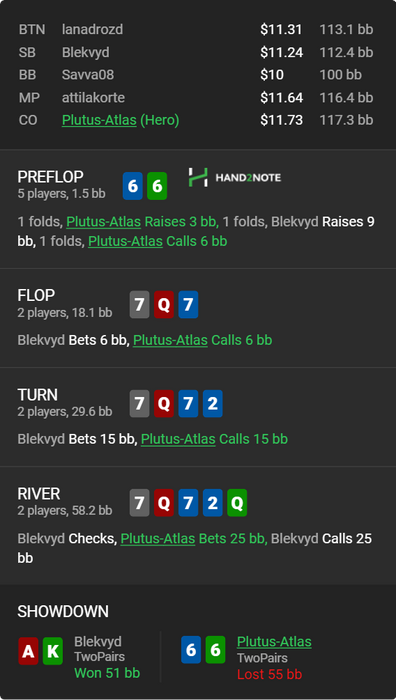Click the green K card at showdown
This screenshot has height=700, width=396.
53,651
